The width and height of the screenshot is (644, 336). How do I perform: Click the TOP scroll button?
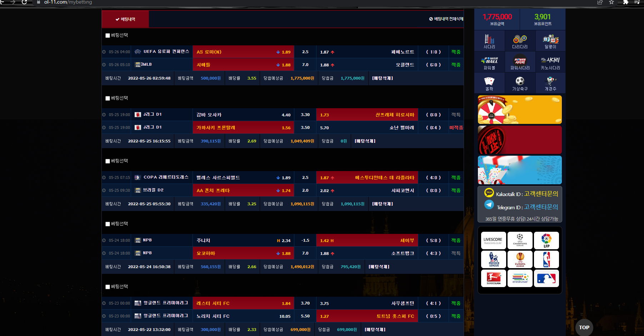[x=584, y=327]
